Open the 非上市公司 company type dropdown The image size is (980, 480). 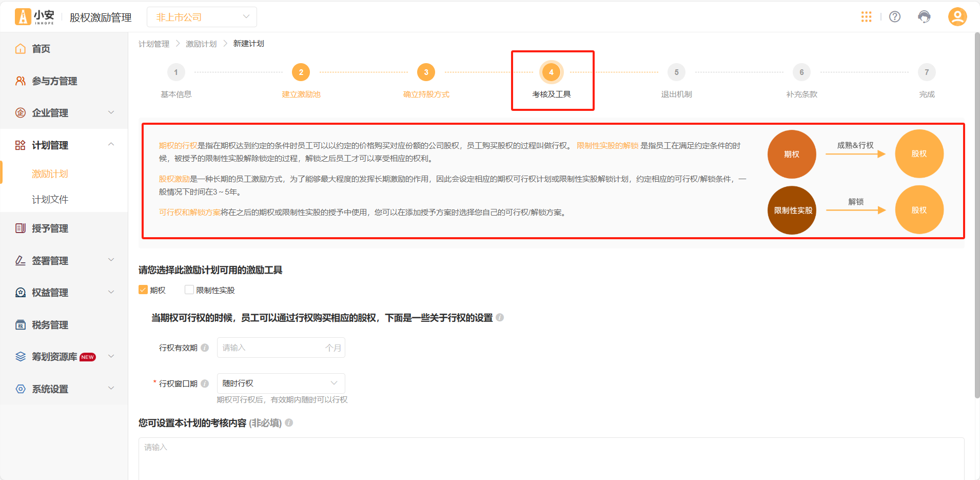pyautogui.click(x=202, y=17)
